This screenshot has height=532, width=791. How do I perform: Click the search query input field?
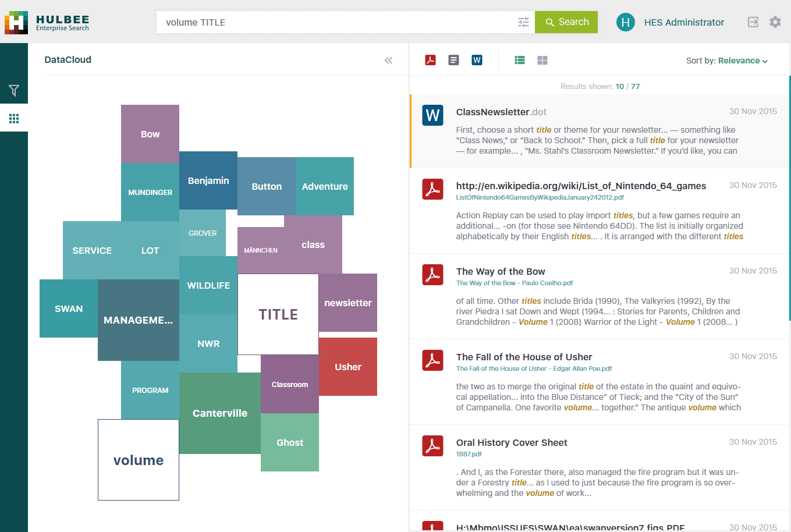(x=338, y=22)
